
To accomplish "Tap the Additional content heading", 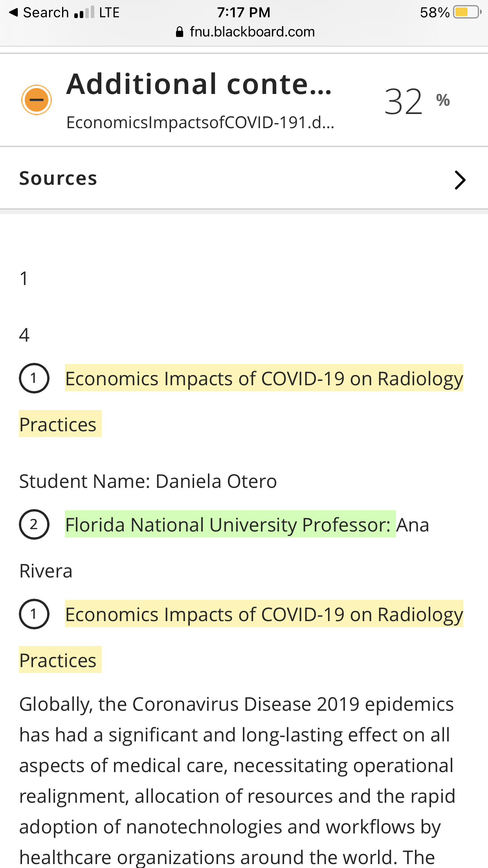I will [x=200, y=84].
